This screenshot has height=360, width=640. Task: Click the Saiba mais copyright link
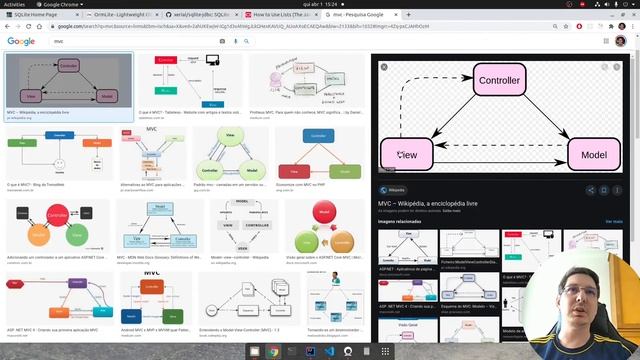(451, 211)
